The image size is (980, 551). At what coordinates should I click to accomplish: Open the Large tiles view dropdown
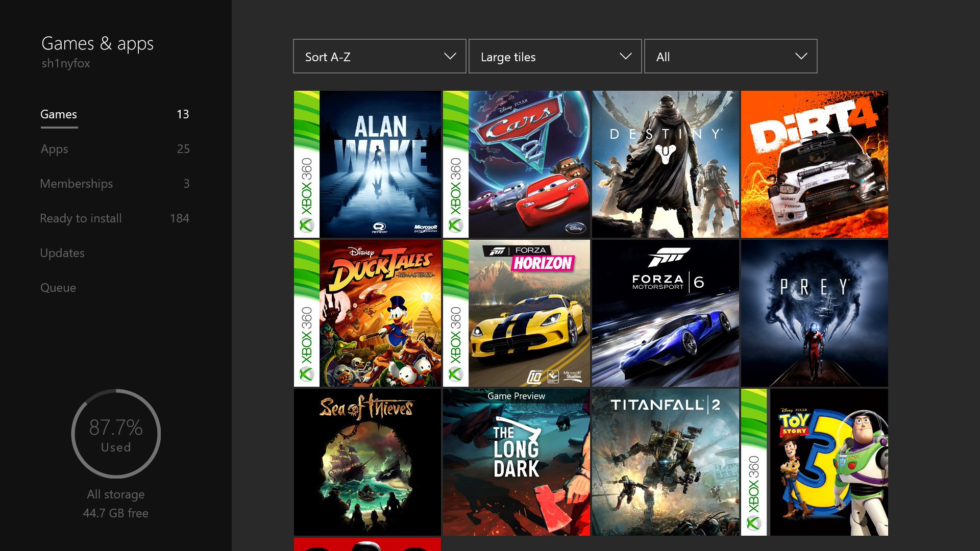(554, 56)
